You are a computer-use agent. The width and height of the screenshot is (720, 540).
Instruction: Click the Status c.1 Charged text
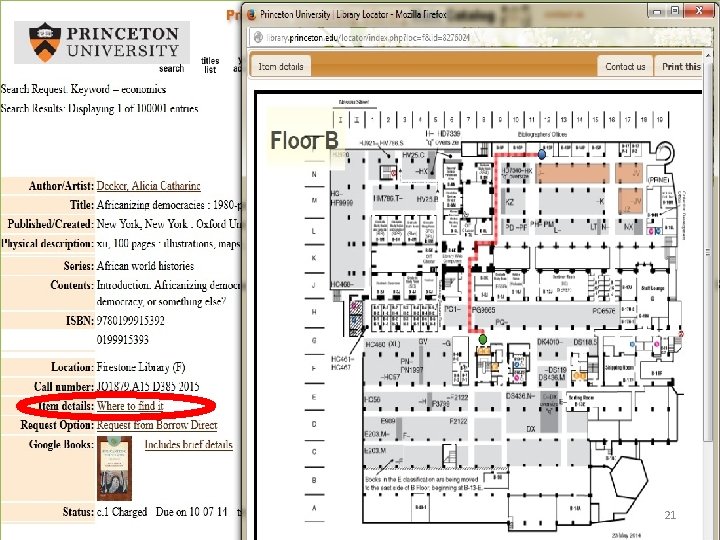122,512
